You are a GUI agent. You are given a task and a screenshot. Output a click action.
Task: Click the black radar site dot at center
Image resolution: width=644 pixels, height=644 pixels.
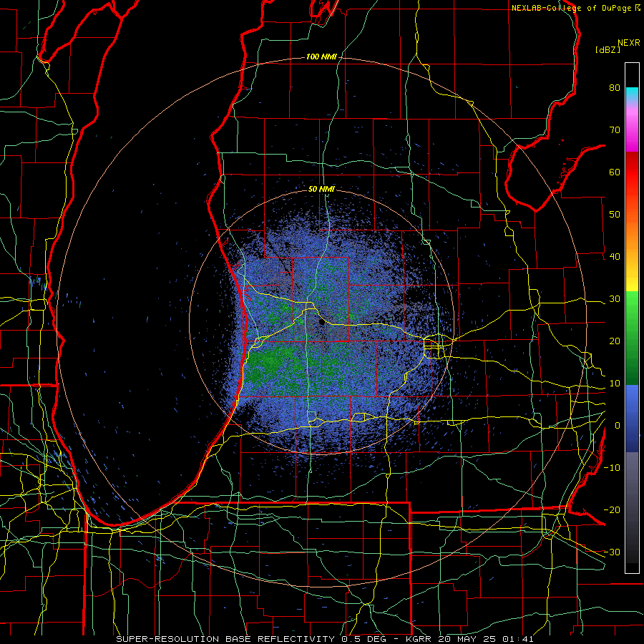pos(321,323)
